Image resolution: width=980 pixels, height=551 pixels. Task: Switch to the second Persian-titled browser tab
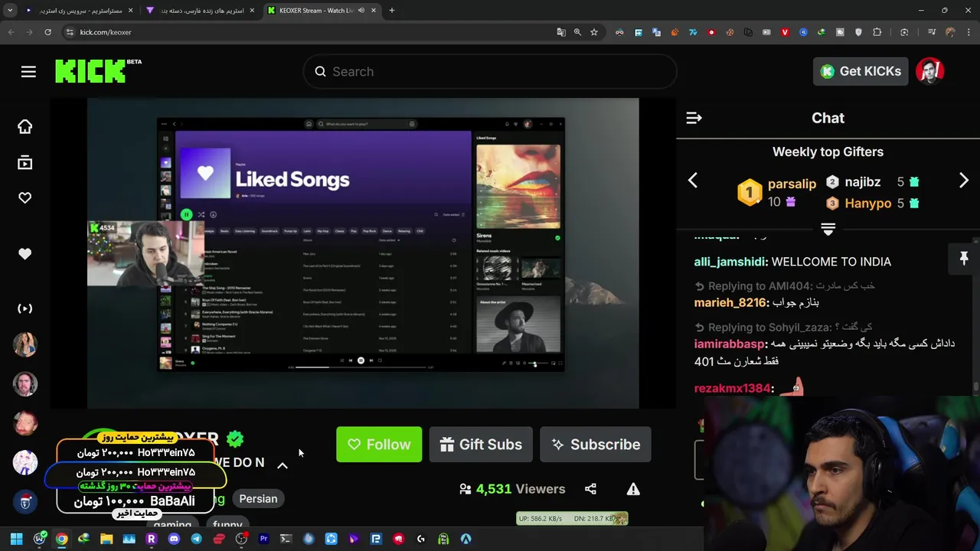pyautogui.click(x=201, y=11)
